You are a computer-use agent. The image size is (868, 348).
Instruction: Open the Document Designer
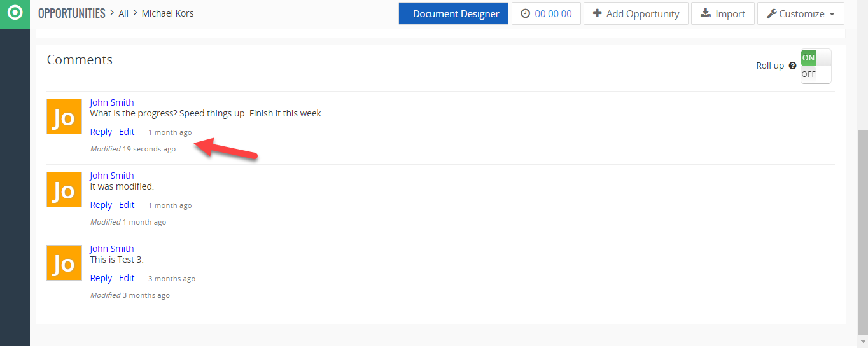point(453,13)
